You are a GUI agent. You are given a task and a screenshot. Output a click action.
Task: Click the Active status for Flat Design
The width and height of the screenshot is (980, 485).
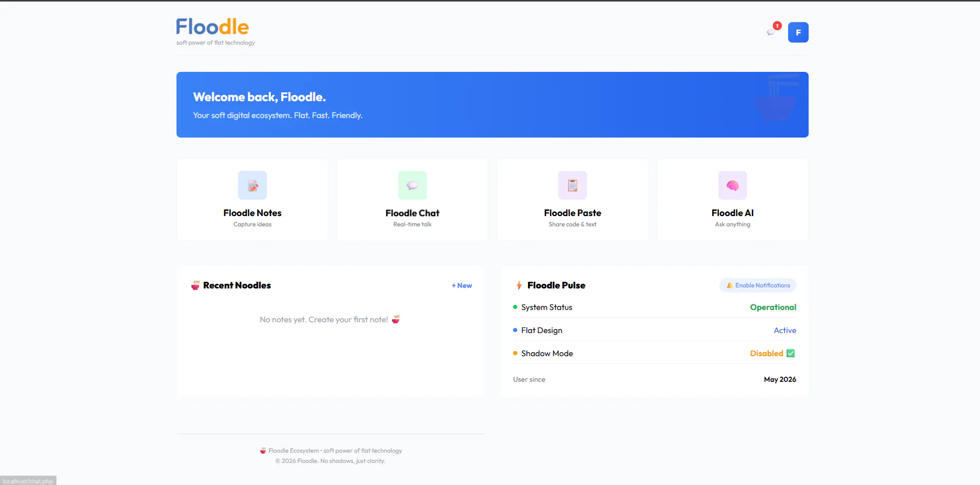pyautogui.click(x=785, y=331)
